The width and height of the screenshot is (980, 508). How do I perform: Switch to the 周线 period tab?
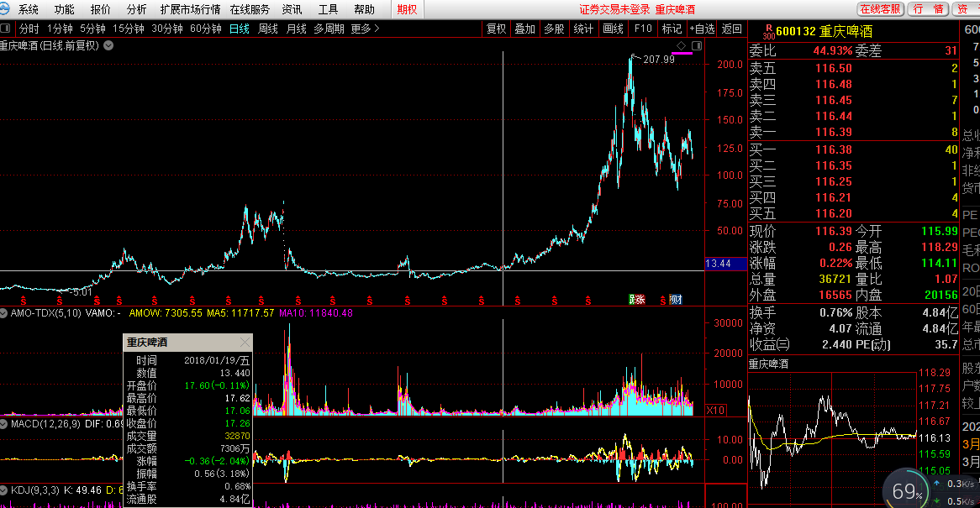[x=268, y=29]
